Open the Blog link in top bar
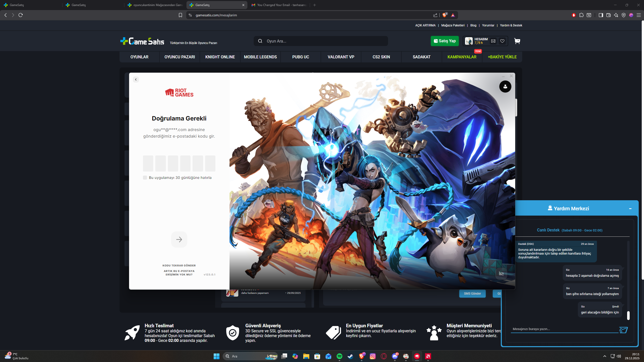Screen dimensions: 644x362 (473, 25)
